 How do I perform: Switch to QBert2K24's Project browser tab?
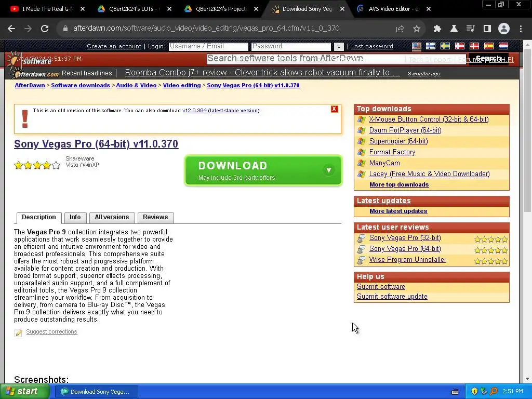pos(221,9)
